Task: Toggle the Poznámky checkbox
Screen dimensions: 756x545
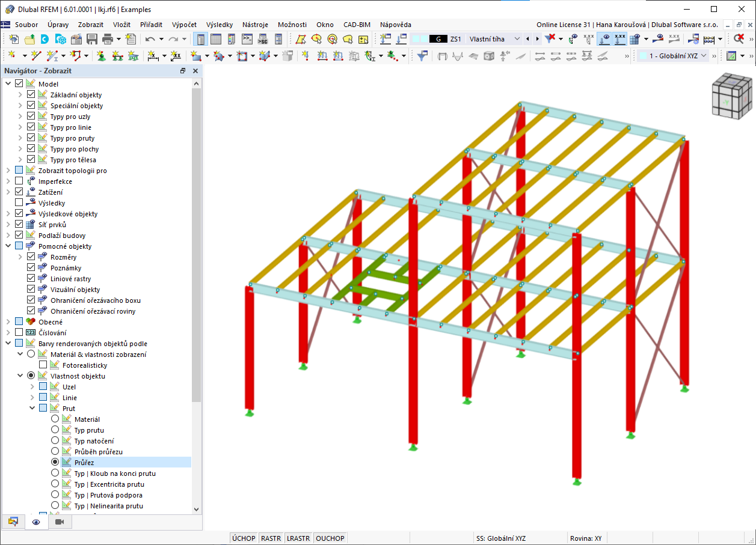Action: tap(31, 268)
